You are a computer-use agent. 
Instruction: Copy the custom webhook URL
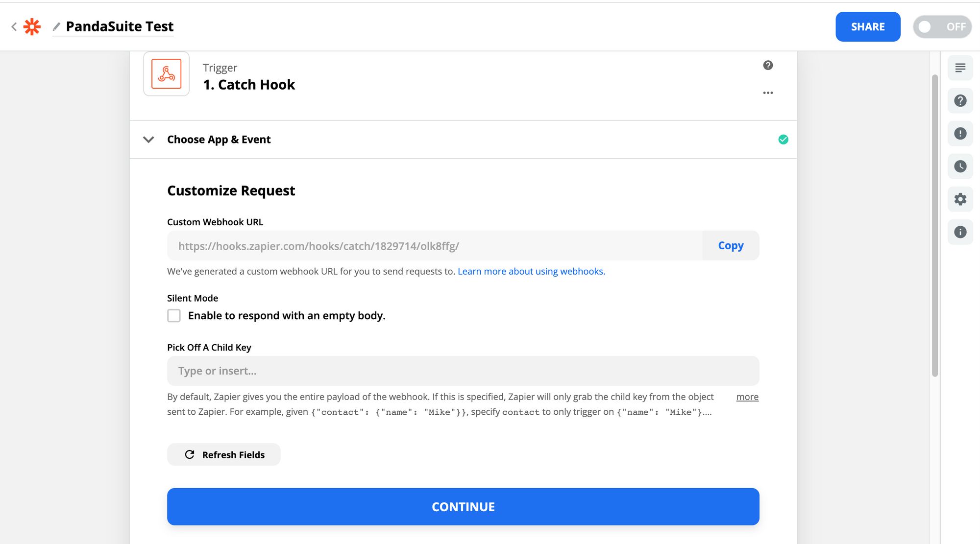tap(730, 245)
